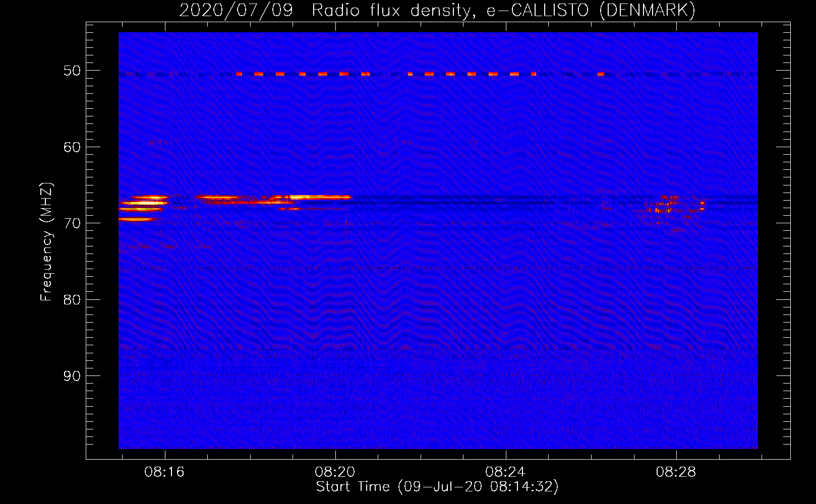Select the 50 frequency tick label
The image size is (816, 504).
point(72,71)
